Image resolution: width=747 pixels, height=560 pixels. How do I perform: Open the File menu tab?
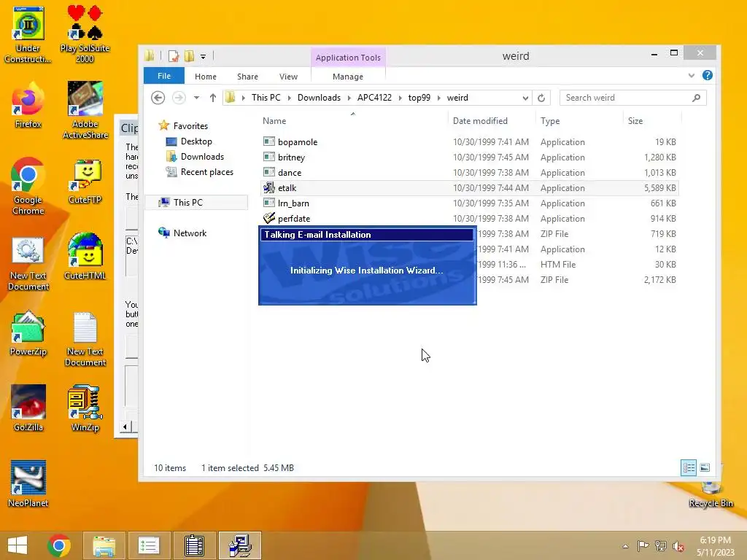tap(164, 76)
